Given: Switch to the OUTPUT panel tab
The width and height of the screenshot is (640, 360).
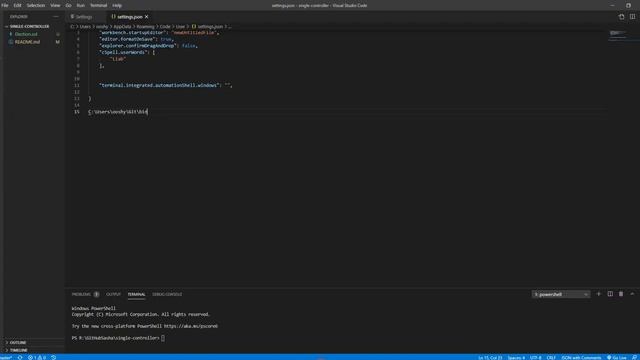Looking at the screenshot, I should [113, 294].
